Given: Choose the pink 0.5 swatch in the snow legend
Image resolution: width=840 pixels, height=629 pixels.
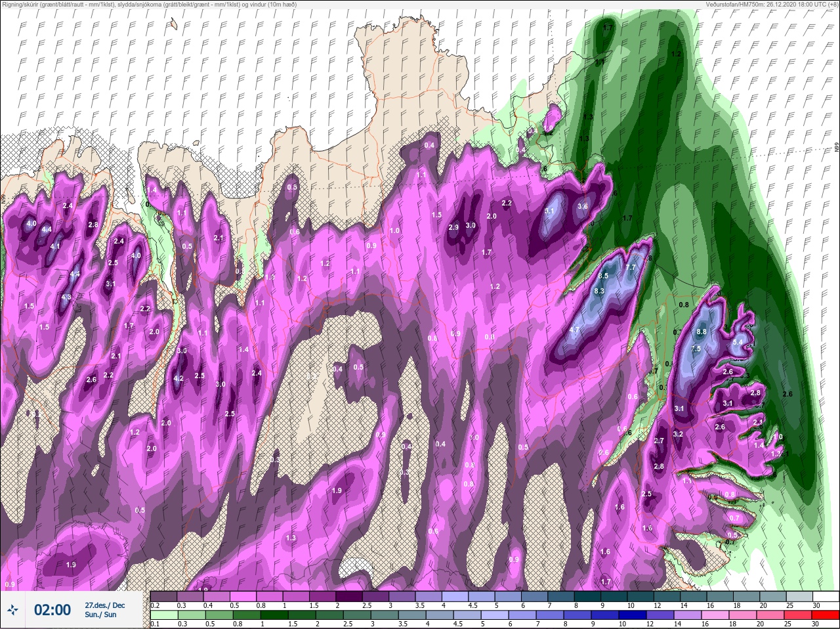Looking at the screenshot, I should (x=243, y=596).
